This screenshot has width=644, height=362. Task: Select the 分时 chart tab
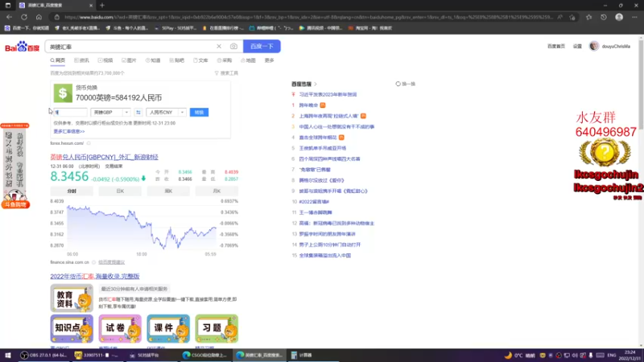72,191
